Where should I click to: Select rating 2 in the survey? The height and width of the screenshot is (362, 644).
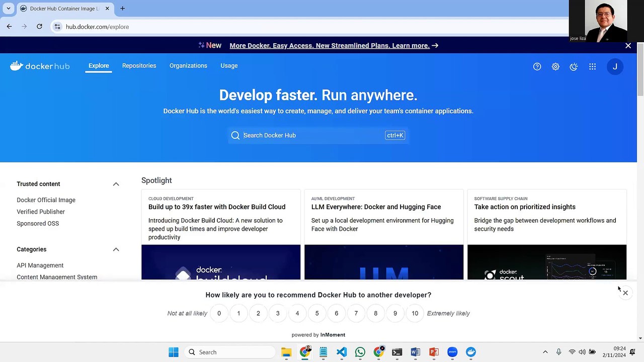(258, 313)
